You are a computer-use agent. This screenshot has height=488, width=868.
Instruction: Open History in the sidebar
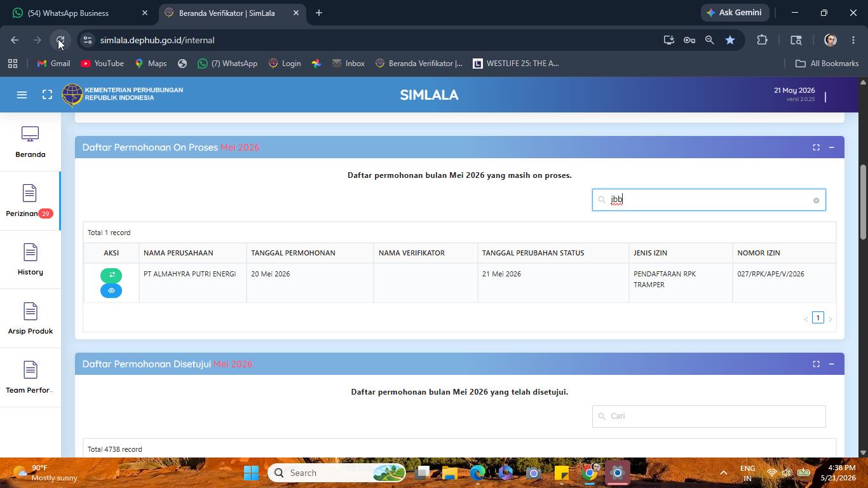(31, 259)
